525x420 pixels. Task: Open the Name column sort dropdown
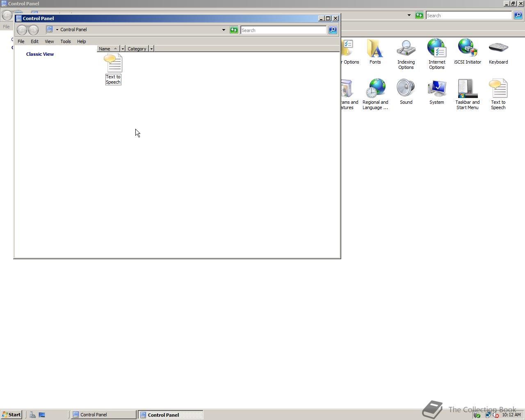click(x=122, y=48)
